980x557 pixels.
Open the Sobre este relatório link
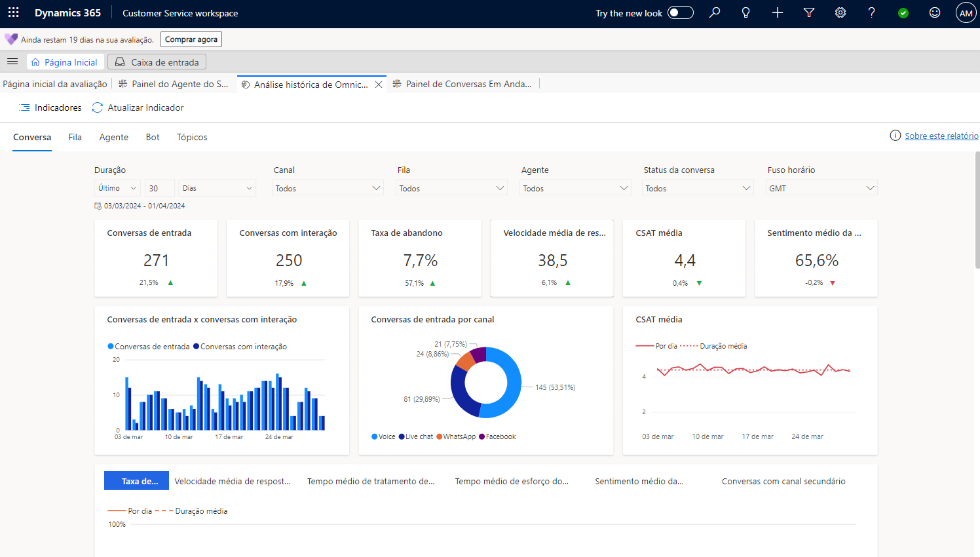click(x=941, y=136)
